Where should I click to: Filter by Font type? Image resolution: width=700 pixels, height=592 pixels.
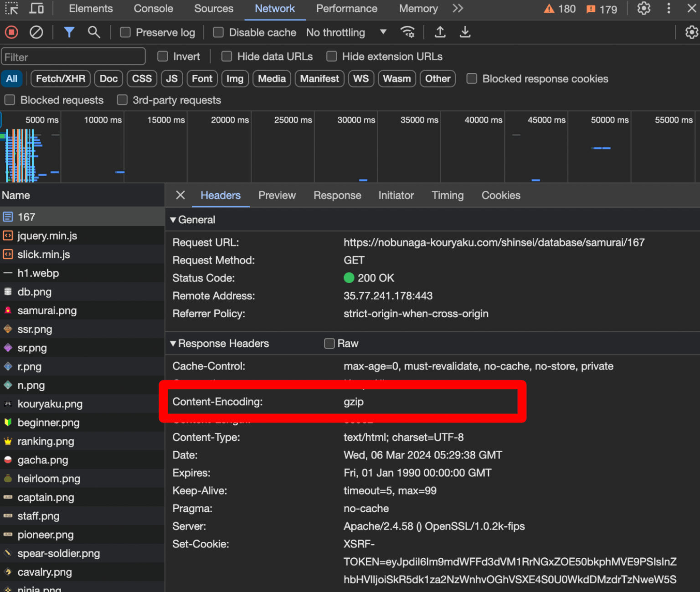[202, 78]
